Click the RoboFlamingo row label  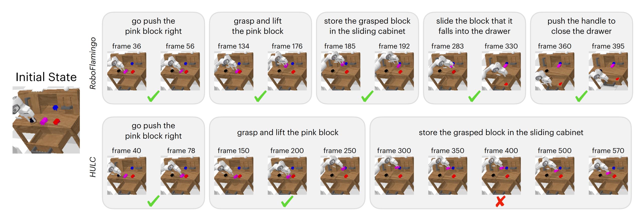(93, 63)
